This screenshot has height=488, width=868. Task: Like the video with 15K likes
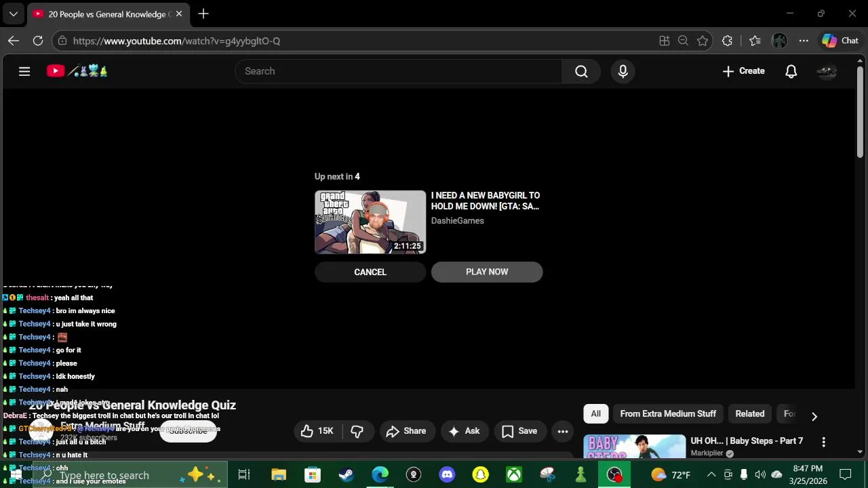point(317,431)
